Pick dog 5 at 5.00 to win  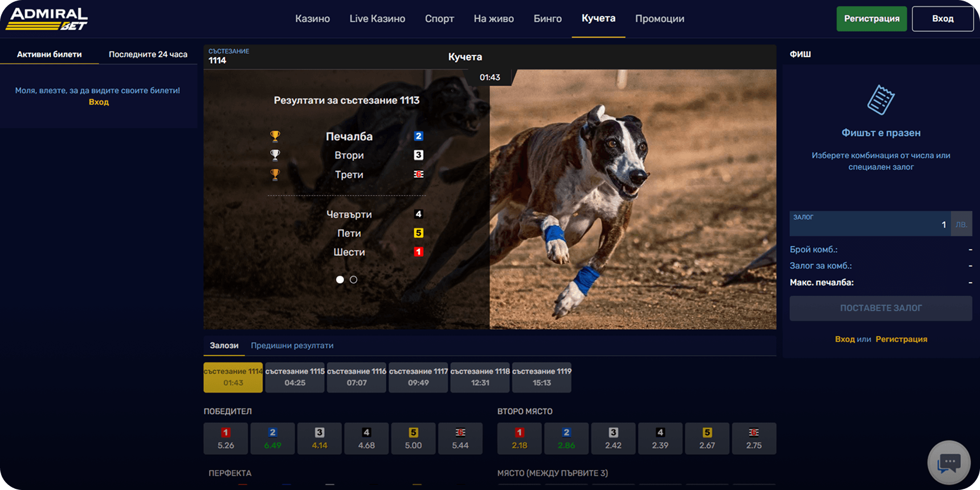(413, 439)
